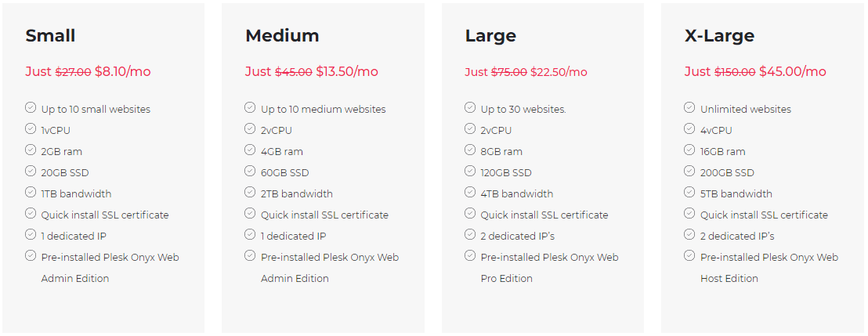Click checkmark icon beside Up to 10 small websites

(31, 107)
